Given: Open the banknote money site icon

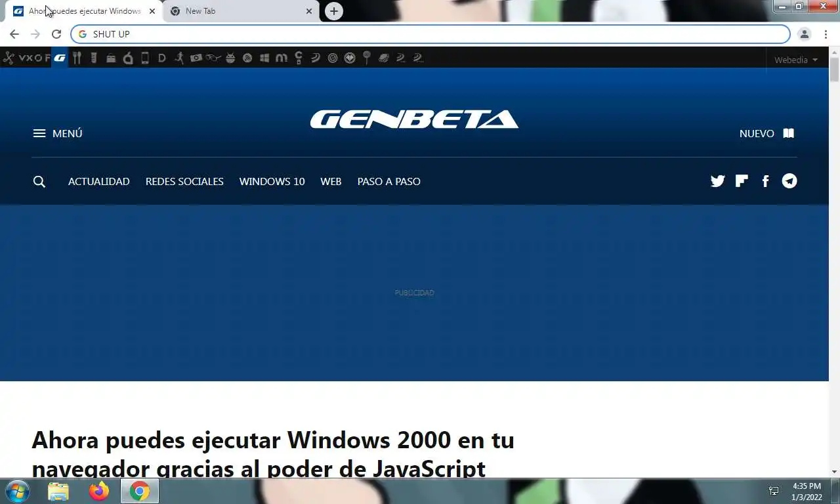Looking at the screenshot, I should (196, 58).
